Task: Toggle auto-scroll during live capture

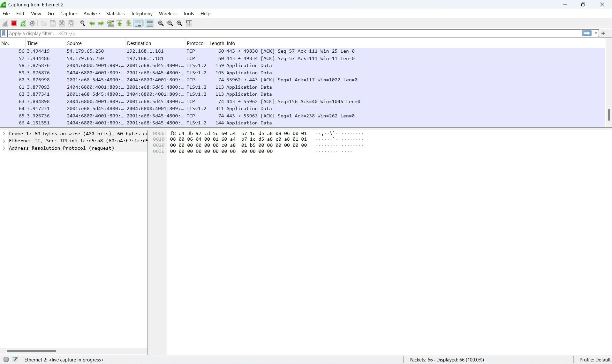Action: pyautogui.click(x=138, y=23)
